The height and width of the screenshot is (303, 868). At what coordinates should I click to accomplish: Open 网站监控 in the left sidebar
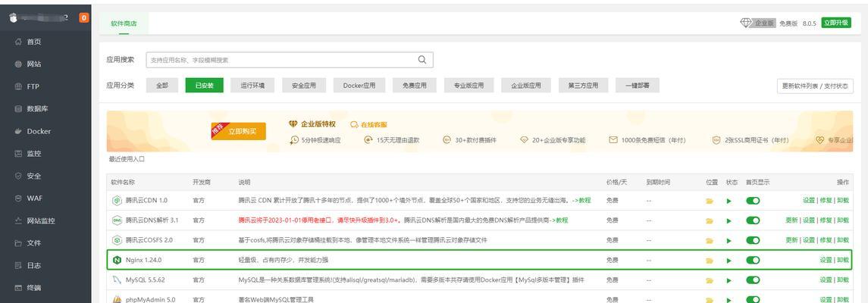(x=40, y=220)
